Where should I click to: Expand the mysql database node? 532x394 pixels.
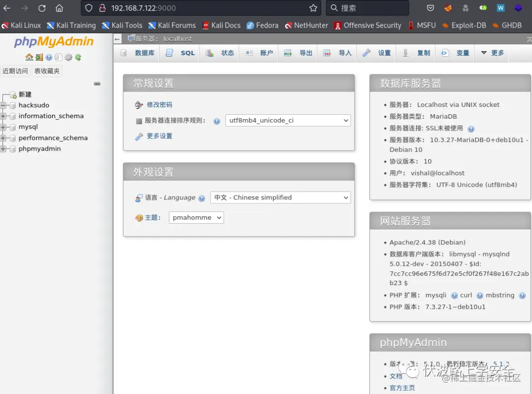tap(4, 127)
